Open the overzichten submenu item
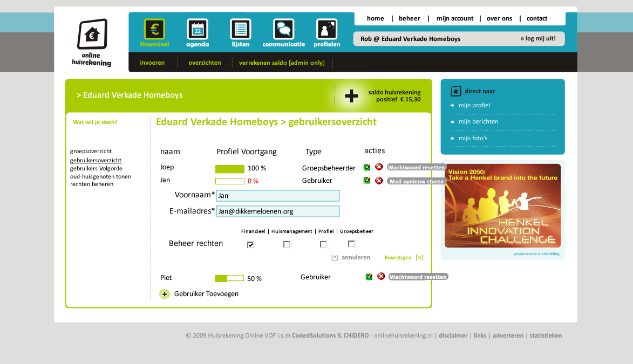Viewport: 633px width, 364px height. click(x=205, y=63)
